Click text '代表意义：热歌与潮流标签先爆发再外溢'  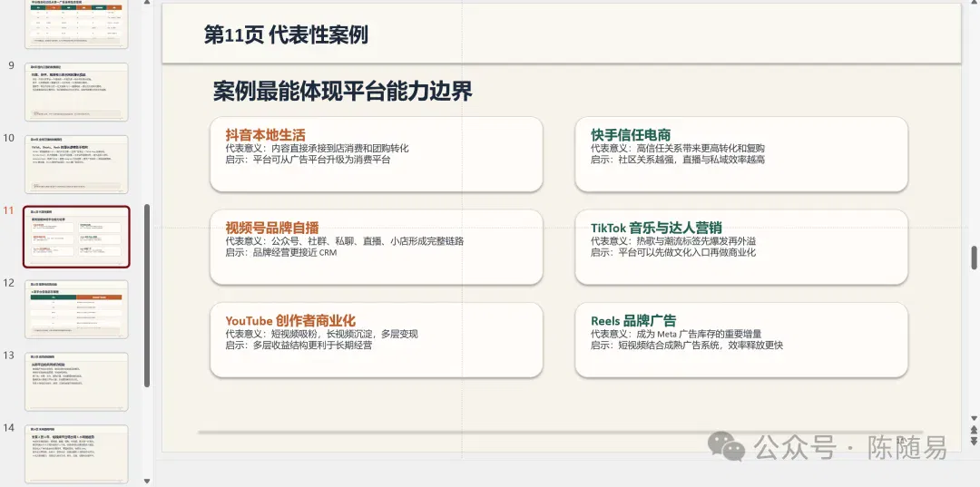673,241
